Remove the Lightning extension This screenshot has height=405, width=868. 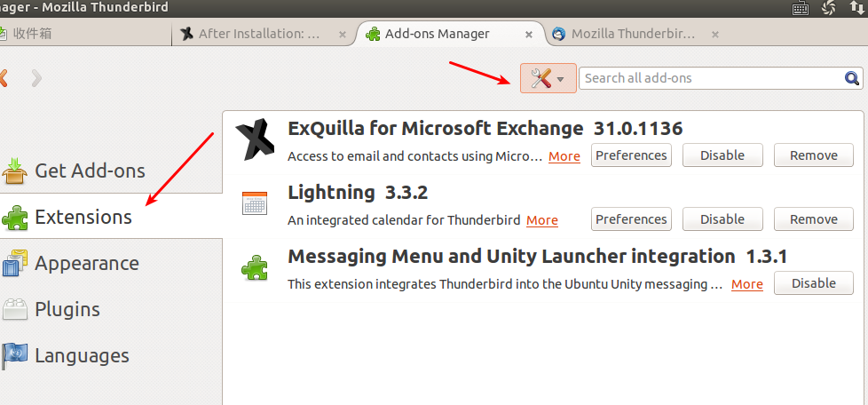[814, 218]
